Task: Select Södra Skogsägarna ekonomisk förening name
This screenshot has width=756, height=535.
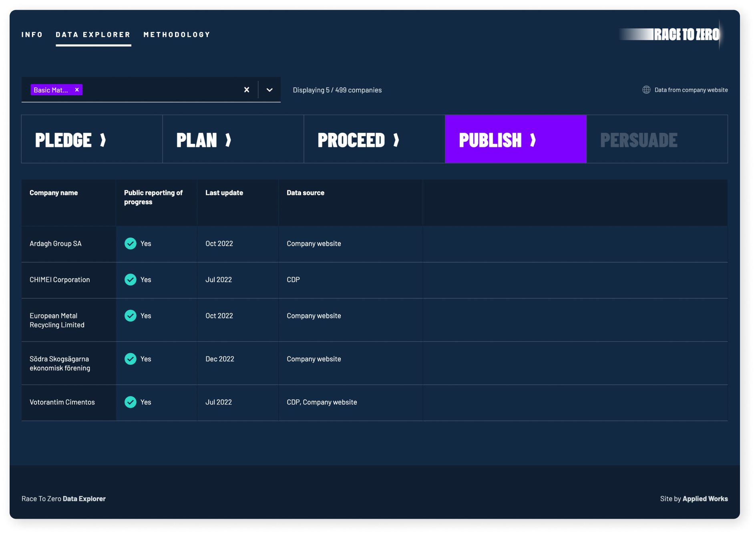Action: pyautogui.click(x=60, y=364)
